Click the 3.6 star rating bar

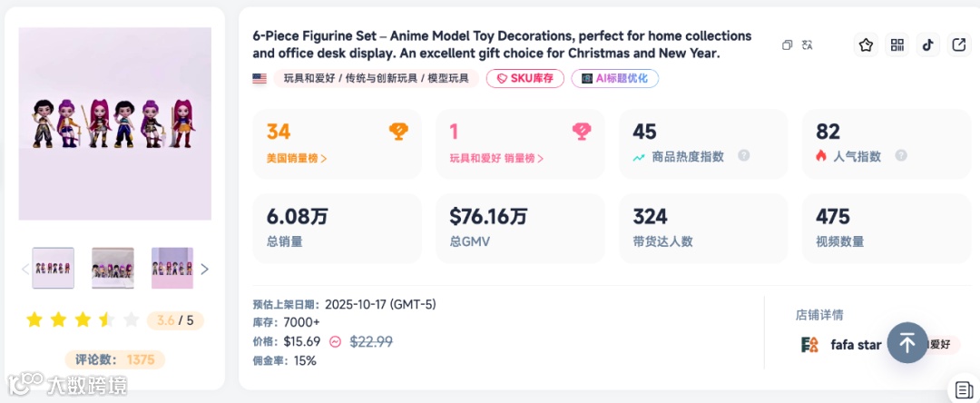coord(83,319)
